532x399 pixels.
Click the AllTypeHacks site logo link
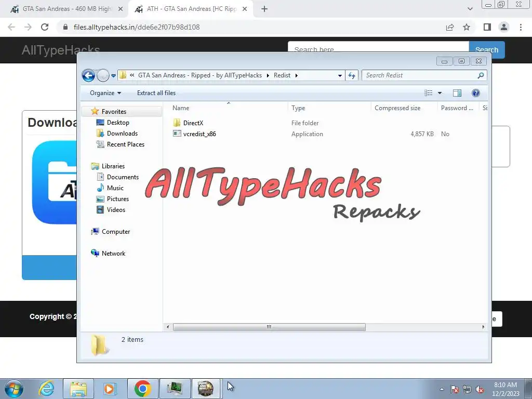click(61, 50)
